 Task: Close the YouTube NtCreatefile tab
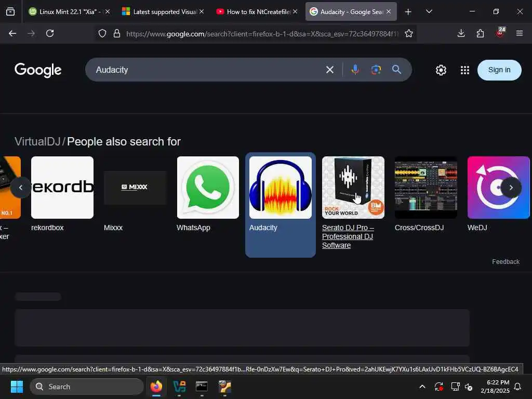[295, 11]
